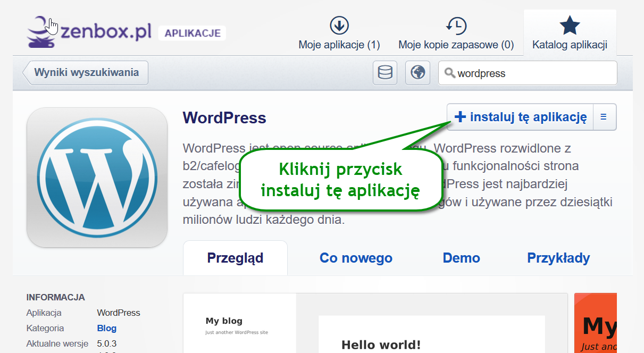Click the APLIKACJE badge next to logo
This screenshot has height=353, width=644.
(192, 33)
